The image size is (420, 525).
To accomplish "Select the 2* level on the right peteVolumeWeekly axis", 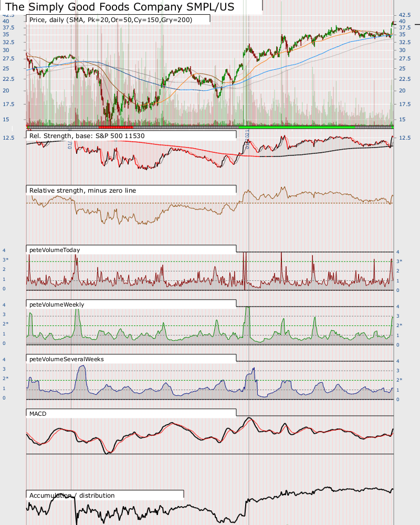I will [x=399, y=325].
